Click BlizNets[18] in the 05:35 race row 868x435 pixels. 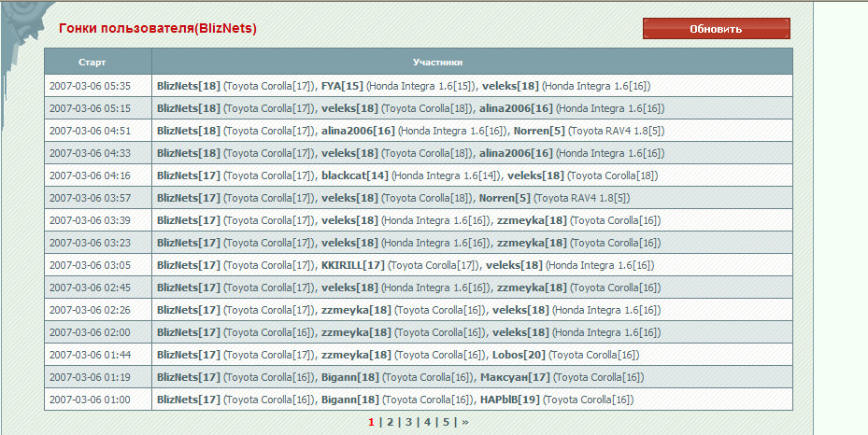189,86
